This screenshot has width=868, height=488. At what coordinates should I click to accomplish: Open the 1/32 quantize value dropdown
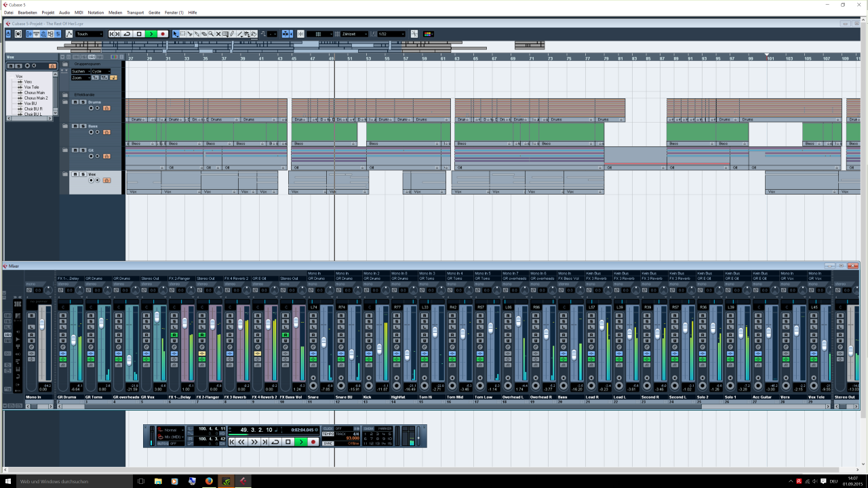click(391, 34)
